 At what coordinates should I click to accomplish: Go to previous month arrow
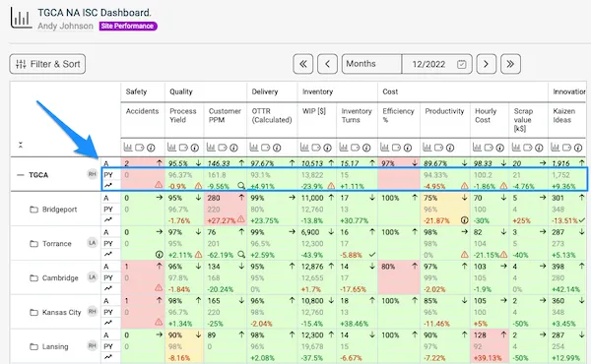coord(327,64)
